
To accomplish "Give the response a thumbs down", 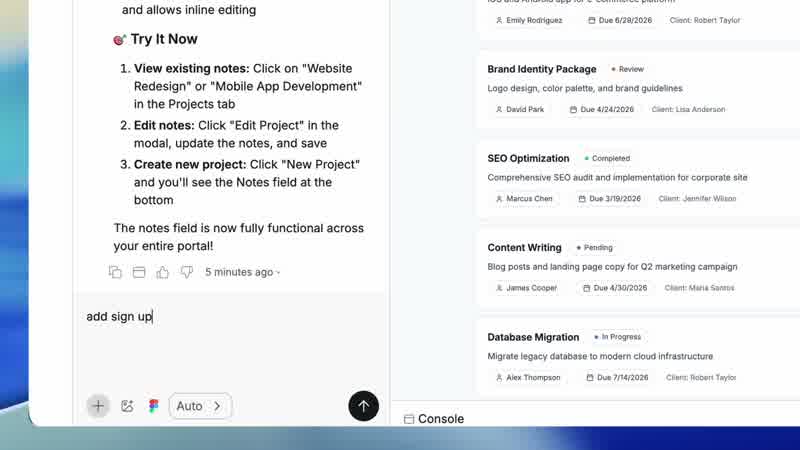I will [187, 272].
